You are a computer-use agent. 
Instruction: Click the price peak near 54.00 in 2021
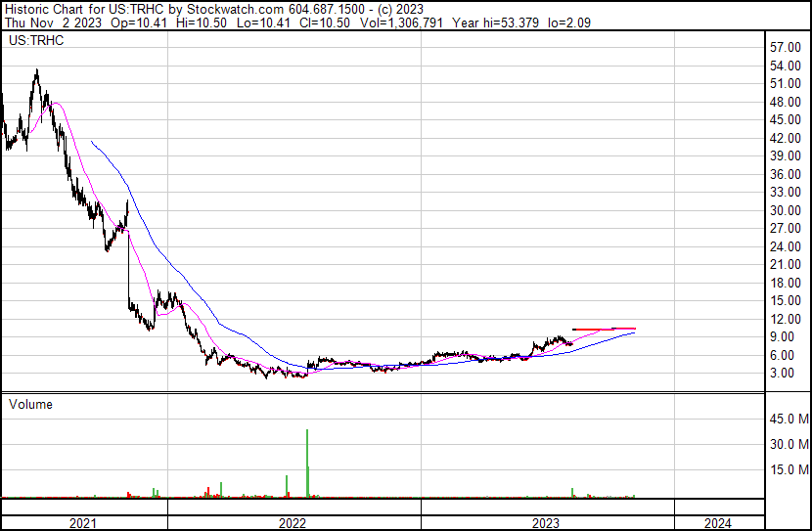37,71
